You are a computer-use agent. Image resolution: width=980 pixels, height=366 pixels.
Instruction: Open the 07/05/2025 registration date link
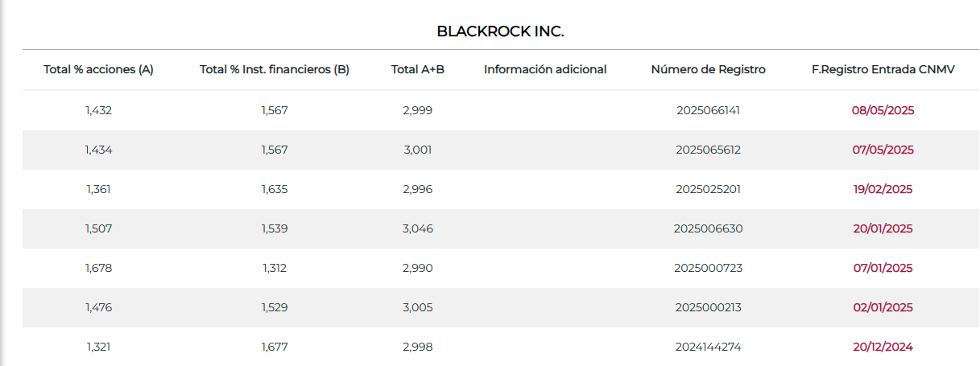click(x=883, y=150)
